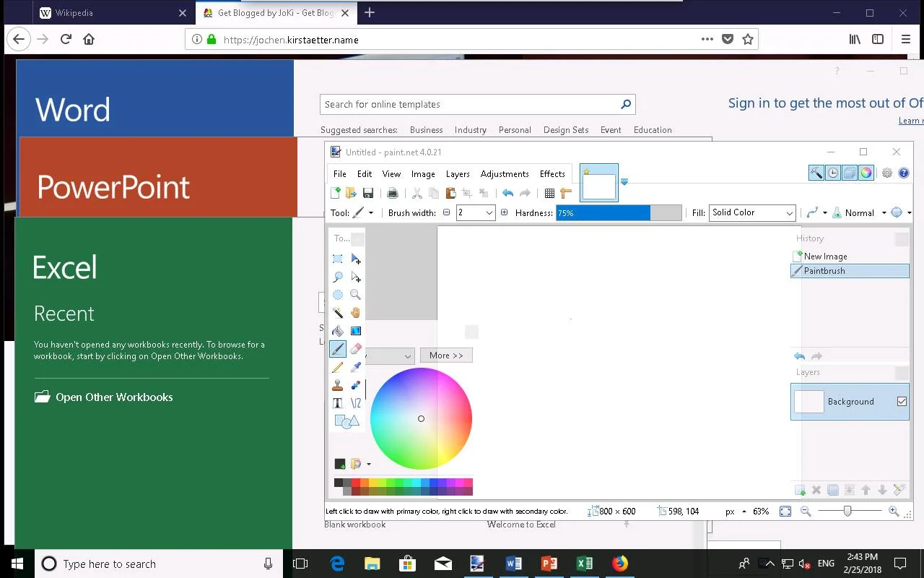Decrease brush width with minus button

coord(446,212)
